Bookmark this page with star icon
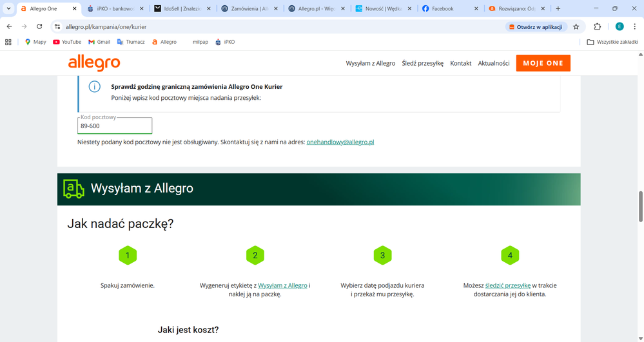Image resolution: width=644 pixels, height=342 pixels. click(576, 26)
